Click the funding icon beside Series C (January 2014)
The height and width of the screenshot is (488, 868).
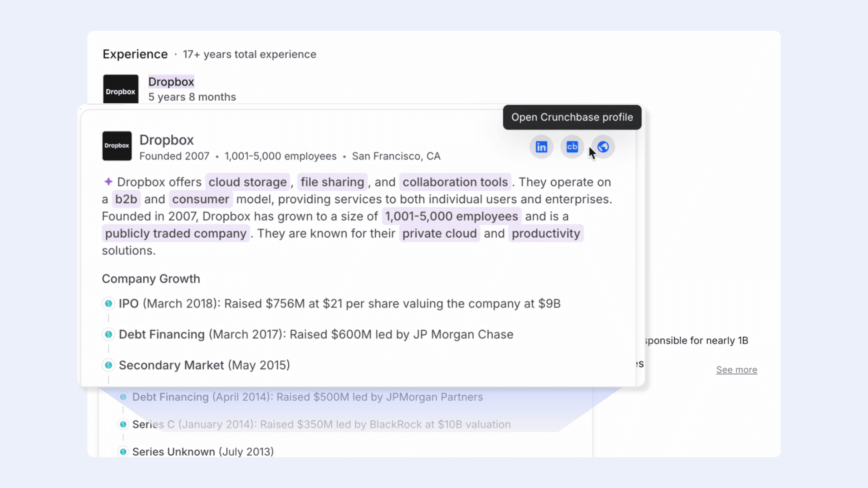pos(123,424)
